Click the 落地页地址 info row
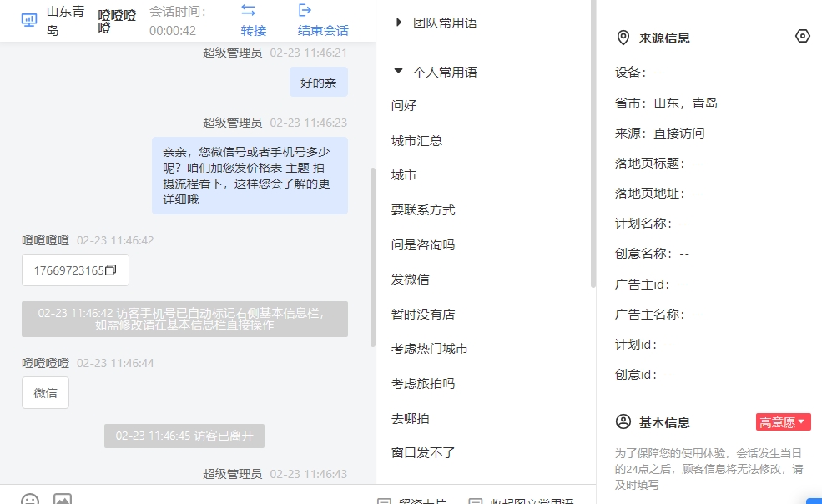The height and width of the screenshot is (504, 822). pos(658,194)
